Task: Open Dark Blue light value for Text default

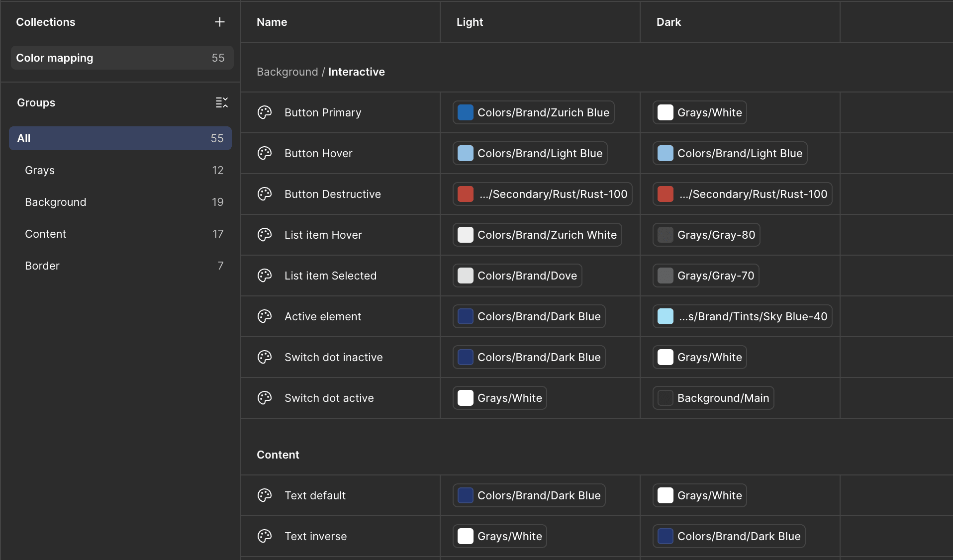Action: (529, 495)
